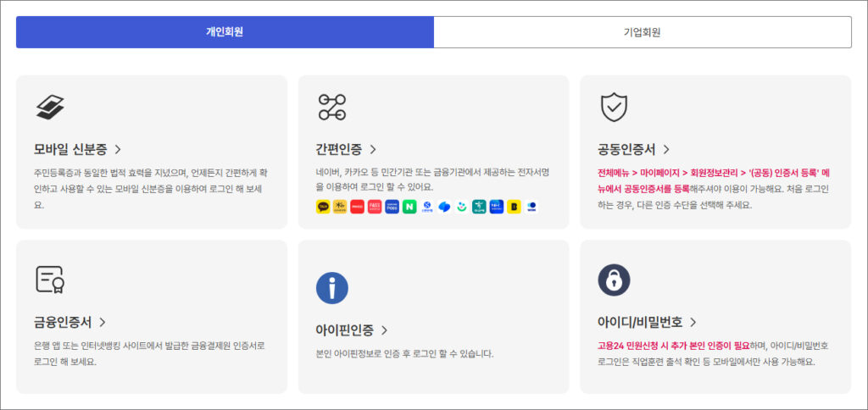Switch to the 기업회원 tab

(642, 32)
